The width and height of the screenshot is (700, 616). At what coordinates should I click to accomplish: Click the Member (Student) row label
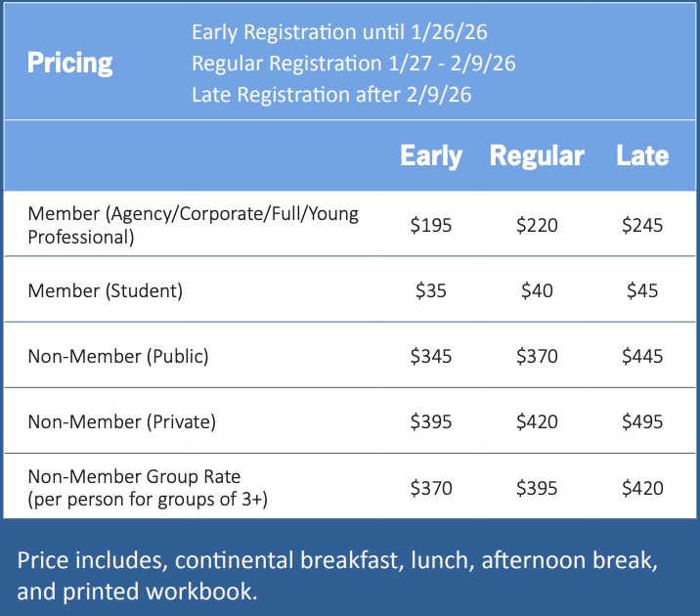click(x=105, y=290)
